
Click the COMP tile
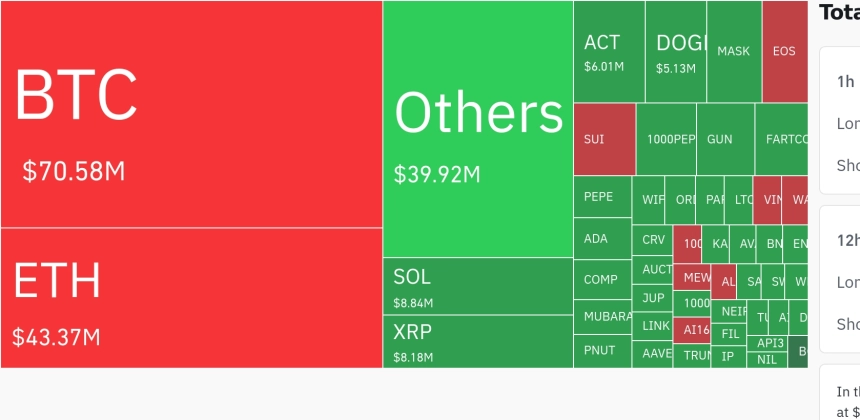pyautogui.click(x=603, y=280)
